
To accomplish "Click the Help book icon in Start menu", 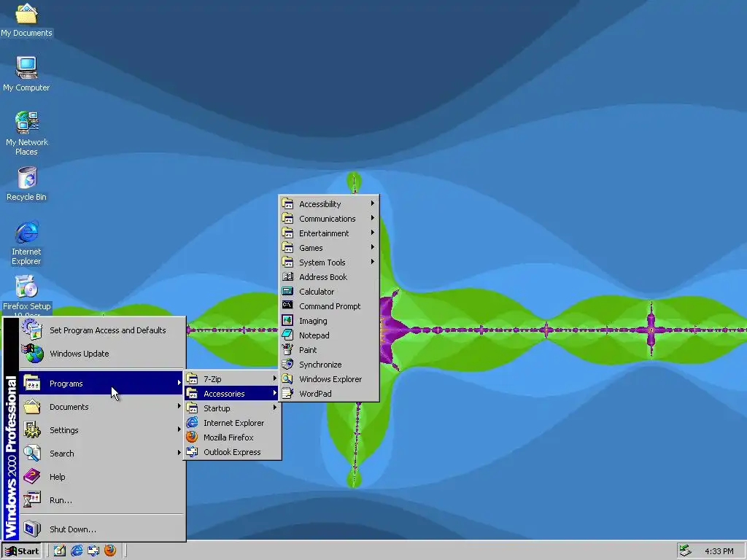I will tap(32, 477).
